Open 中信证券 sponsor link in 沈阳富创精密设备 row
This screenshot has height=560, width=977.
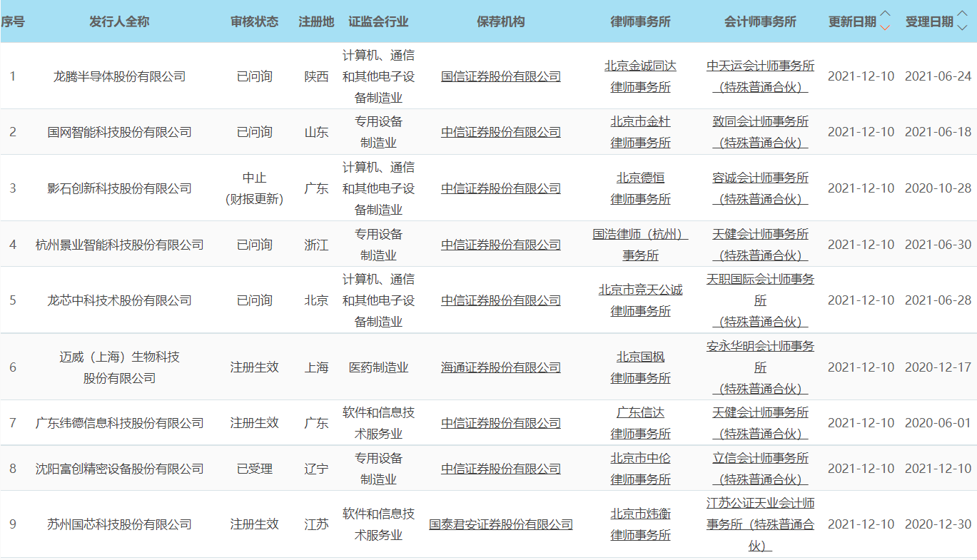[x=501, y=469]
